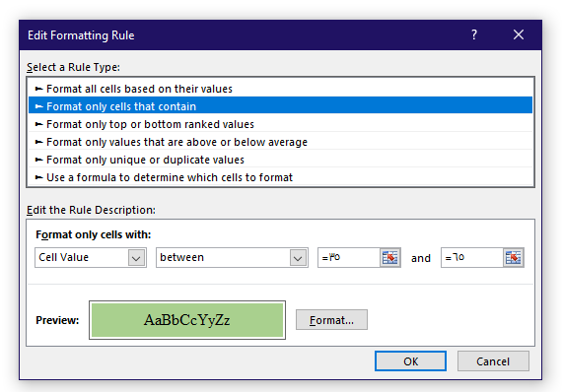Select 'Use a formula to determine which cells to format'
Image resolution: width=562 pixels, height=392 pixels.
(x=280, y=177)
